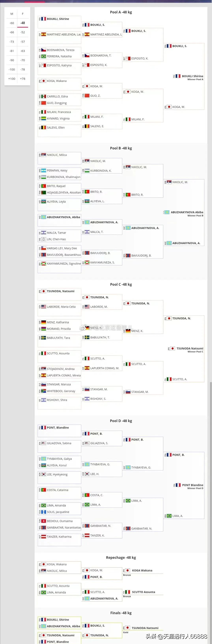Switch to the men's -60 weight category
Viewport: 212px width, 644px height.
[x=12, y=23]
